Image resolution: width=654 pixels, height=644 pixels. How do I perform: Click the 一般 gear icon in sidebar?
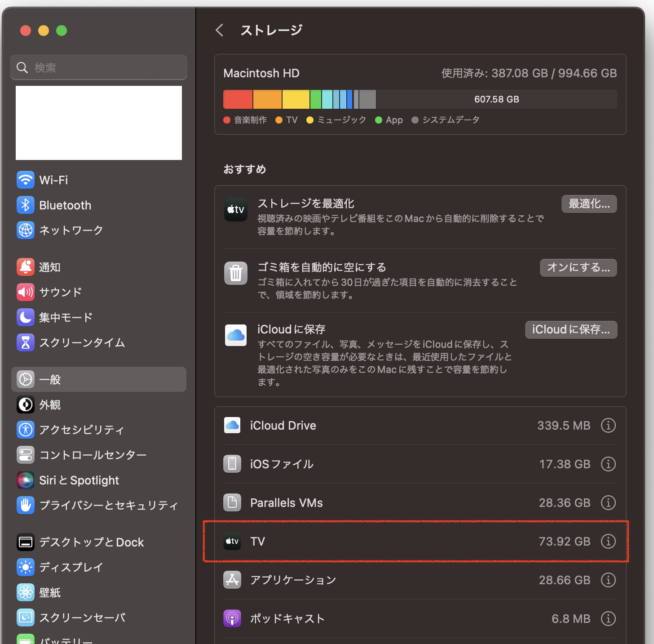26,379
